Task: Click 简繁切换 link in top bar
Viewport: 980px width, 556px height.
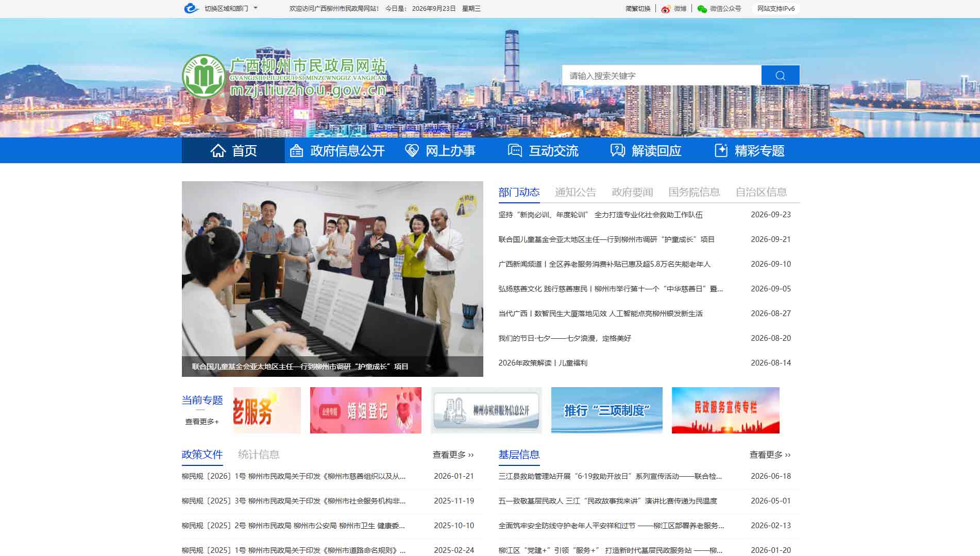Action: point(638,9)
